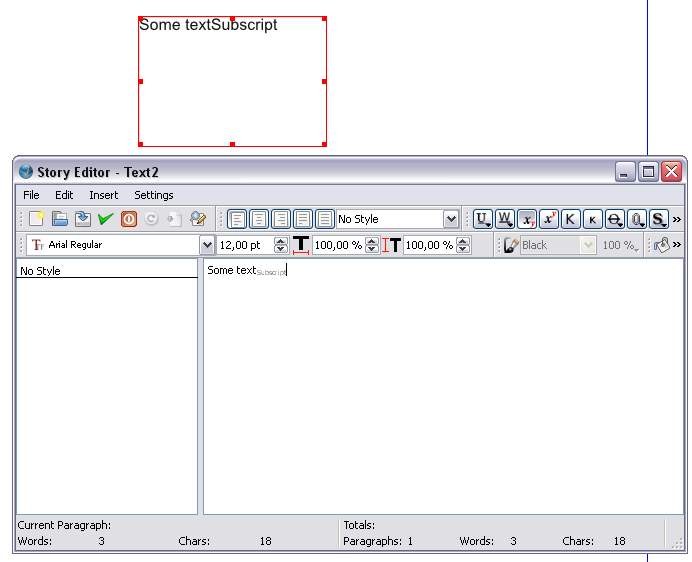
Task: Click the font size stepper arrows
Action: [280, 245]
